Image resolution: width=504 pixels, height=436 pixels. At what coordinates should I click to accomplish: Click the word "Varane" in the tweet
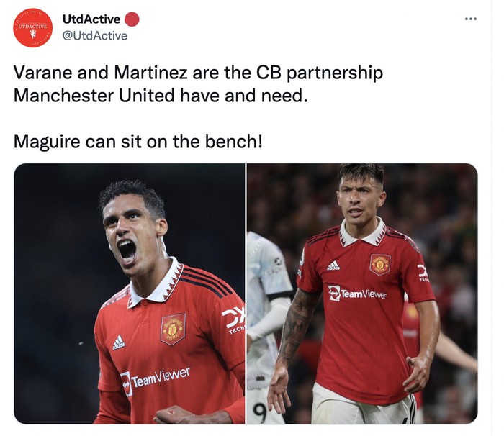(42, 72)
